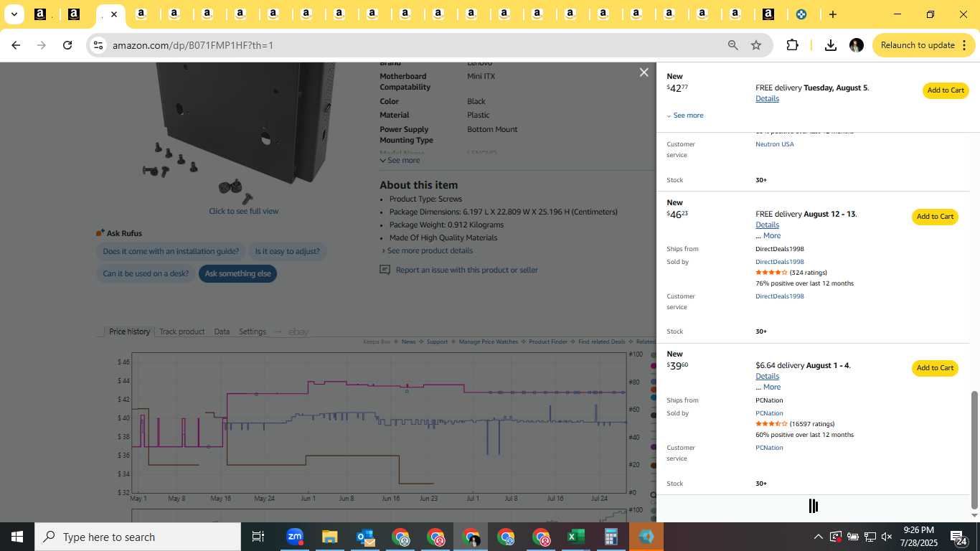Click the battery tray icon
Screen dimensions: 980x551
(x=852, y=537)
